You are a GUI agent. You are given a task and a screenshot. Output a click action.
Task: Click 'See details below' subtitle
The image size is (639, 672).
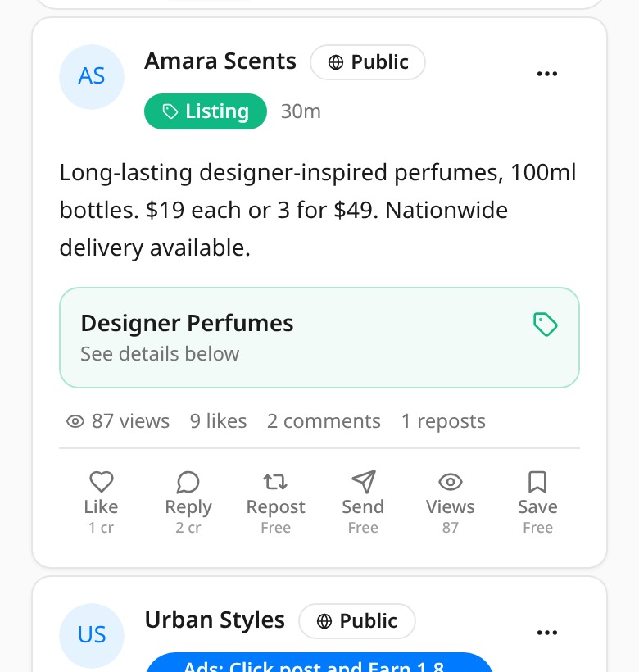click(x=160, y=354)
